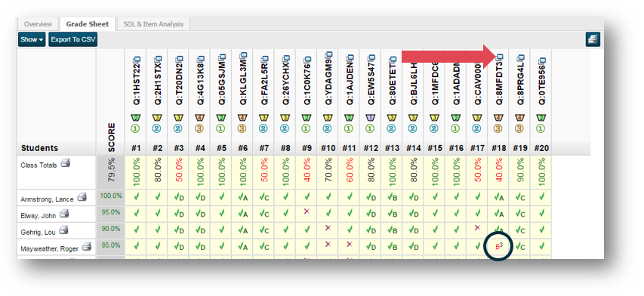Open preview icon for question Q:8PRG4L
This screenshot has height=296, width=644.
[x=521, y=57]
